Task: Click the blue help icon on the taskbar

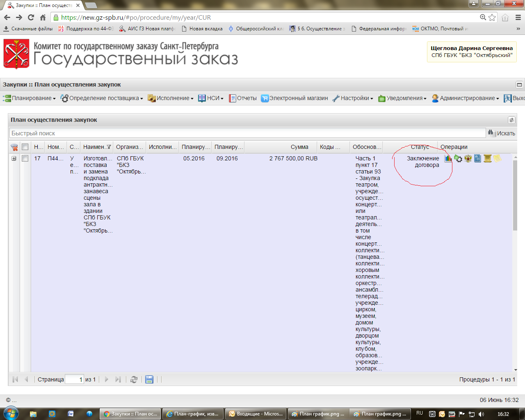Action: (x=89, y=414)
